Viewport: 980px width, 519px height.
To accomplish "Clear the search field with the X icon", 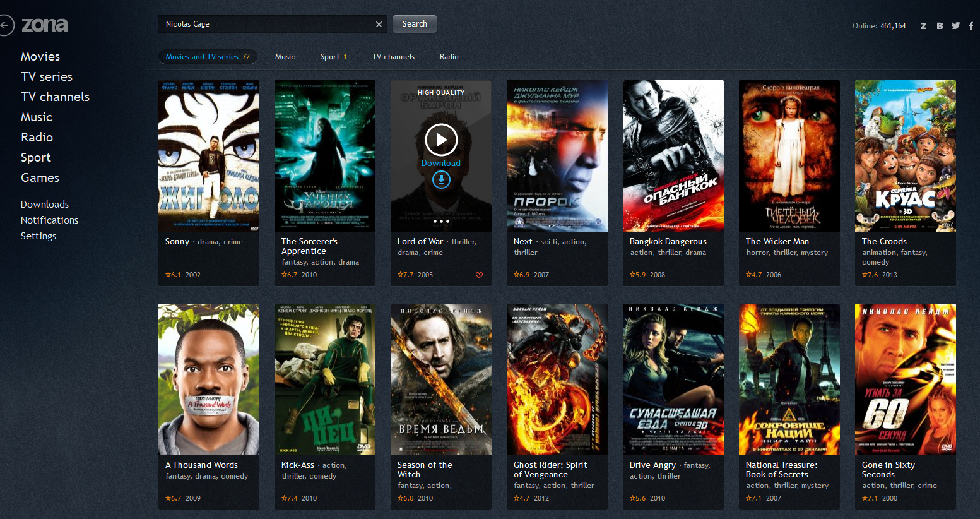I will click(379, 24).
